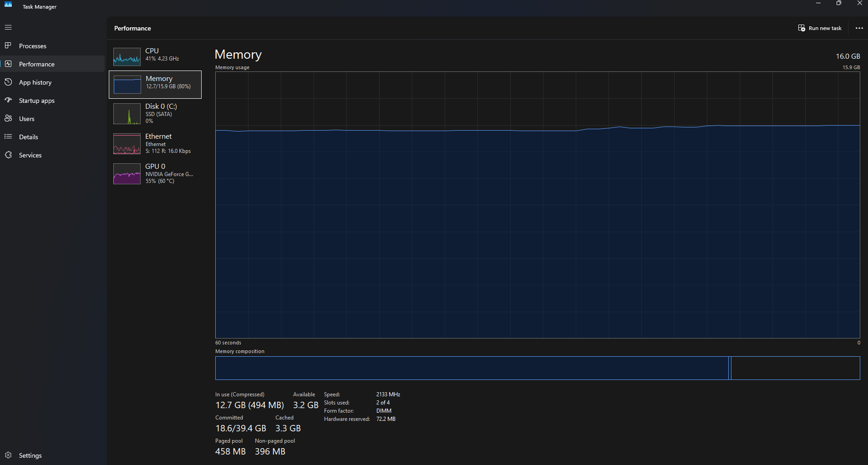Click the App history clock icon

8,82
